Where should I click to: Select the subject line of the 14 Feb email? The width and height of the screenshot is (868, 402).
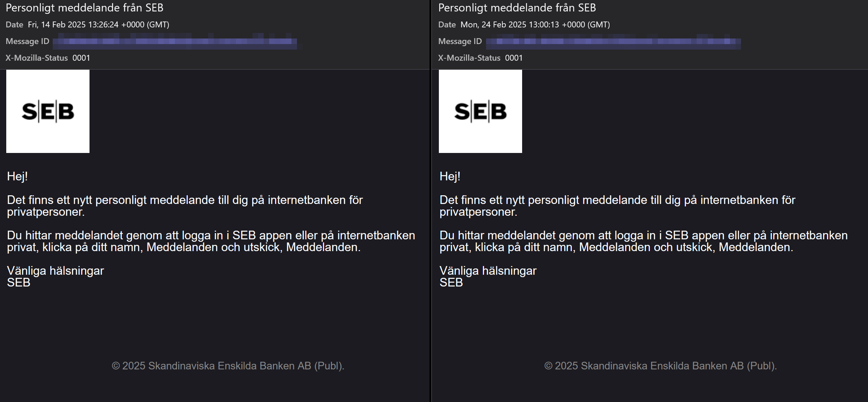pyautogui.click(x=85, y=8)
